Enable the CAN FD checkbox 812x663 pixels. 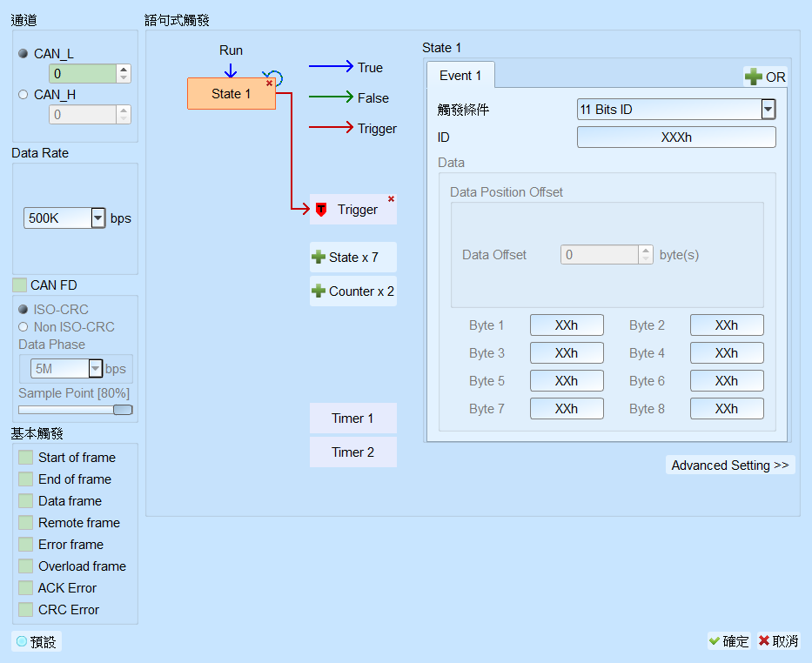click(x=20, y=285)
